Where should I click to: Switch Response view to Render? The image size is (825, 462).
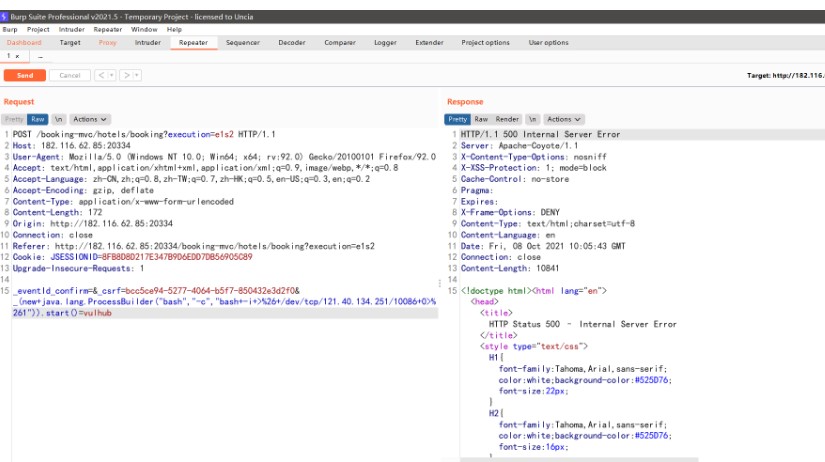(x=507, y=119)
